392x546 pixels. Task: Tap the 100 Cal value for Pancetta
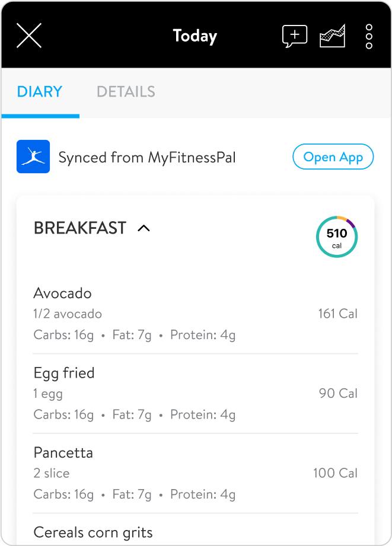[x=335, y=473]
